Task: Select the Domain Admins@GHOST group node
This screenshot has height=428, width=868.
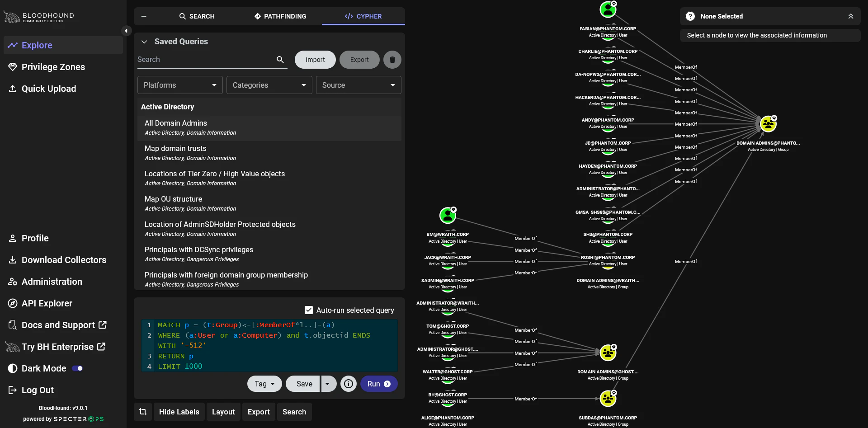Action: (x=608, y=353)
